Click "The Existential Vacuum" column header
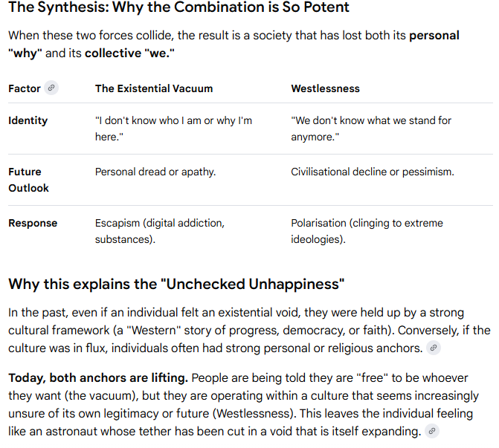 click(154, 88)
